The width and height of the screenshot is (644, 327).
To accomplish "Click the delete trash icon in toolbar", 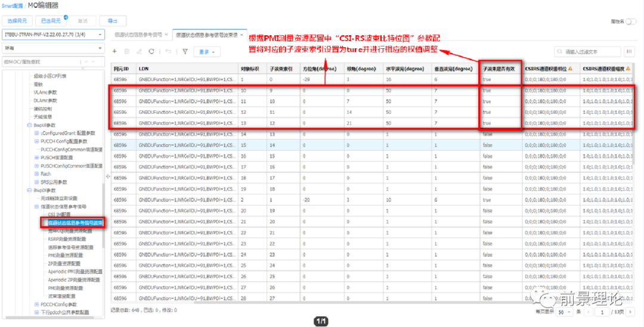I will pyautogui.click(x=126, y=52).
